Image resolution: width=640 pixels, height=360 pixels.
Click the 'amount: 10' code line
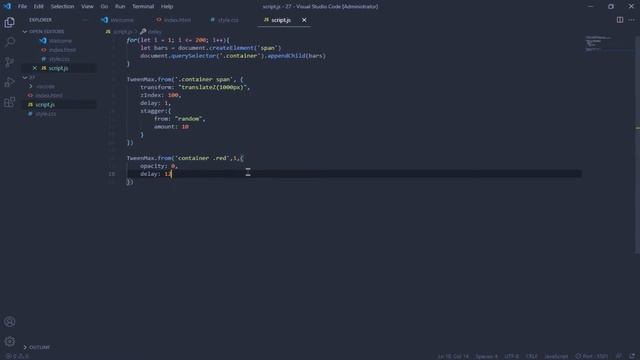[x=171, y=127]
